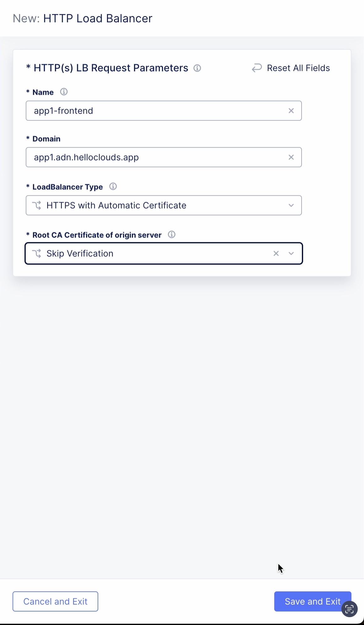
Task: Clear the Domain field value
Action: (291, 157)
